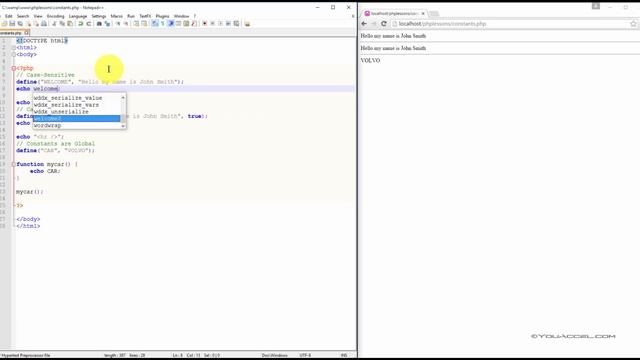Click VOLVO text in the browser page
640x360 pixels.
[x=370, y=60]
